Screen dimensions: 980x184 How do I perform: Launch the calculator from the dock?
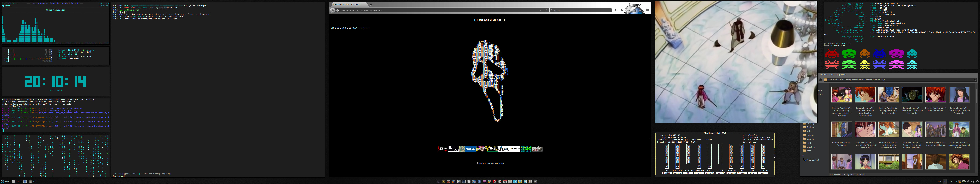(510, 181)
